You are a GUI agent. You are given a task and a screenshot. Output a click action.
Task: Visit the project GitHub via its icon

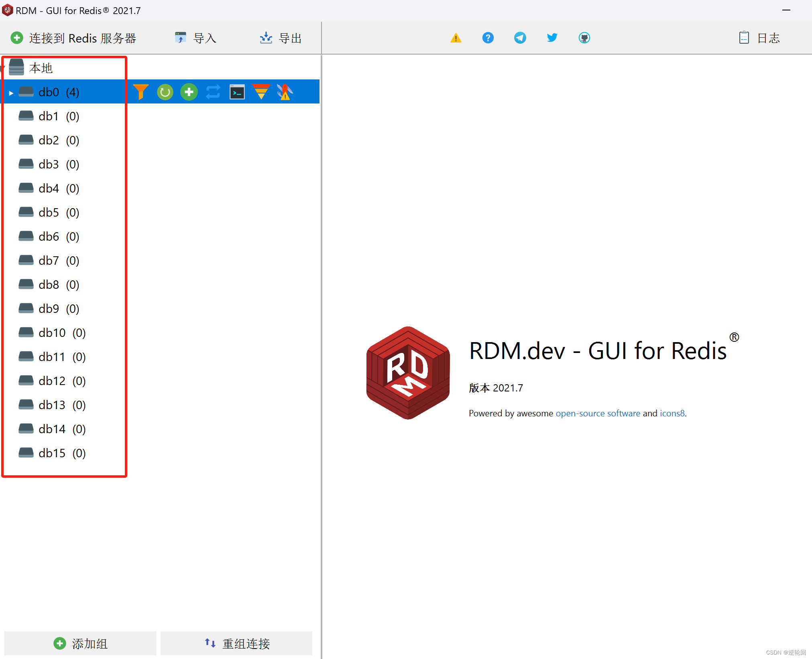click(x=584, y=38)
